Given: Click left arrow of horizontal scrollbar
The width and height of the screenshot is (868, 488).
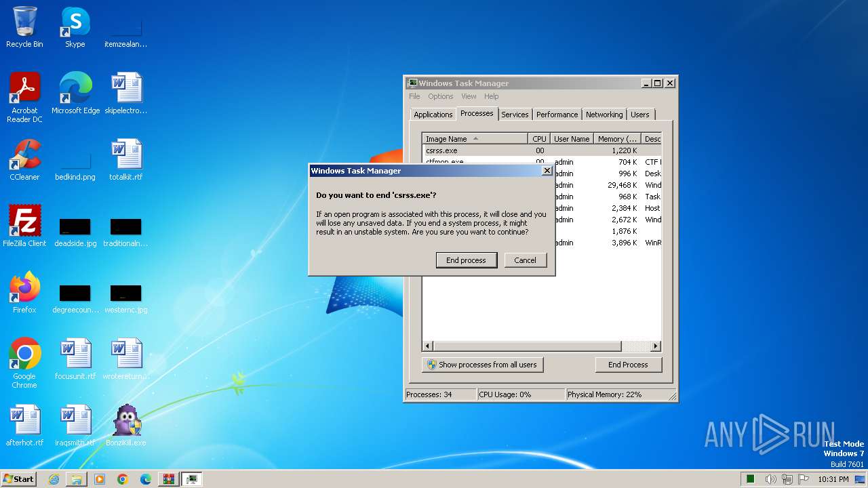Looking at the screenshot, I should point(428,346).
